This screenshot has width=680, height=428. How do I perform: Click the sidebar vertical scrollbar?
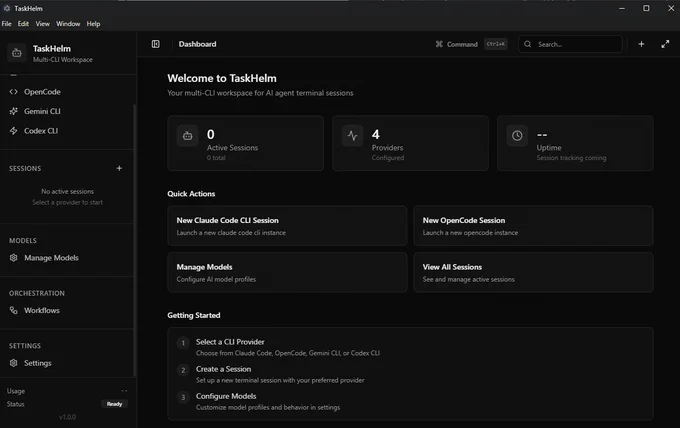click(135, 241)
